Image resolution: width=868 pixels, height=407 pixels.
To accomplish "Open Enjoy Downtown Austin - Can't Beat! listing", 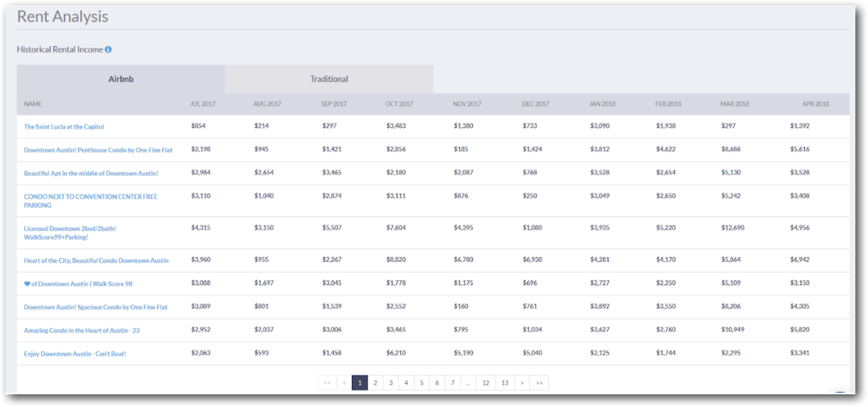I will coord(75,354).
